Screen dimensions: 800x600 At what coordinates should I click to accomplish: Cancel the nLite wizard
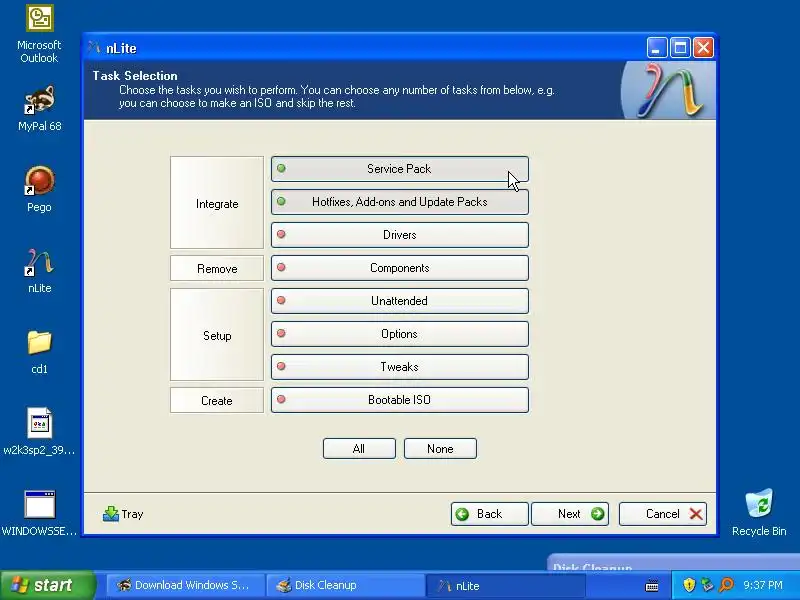[x=663, y=514]
